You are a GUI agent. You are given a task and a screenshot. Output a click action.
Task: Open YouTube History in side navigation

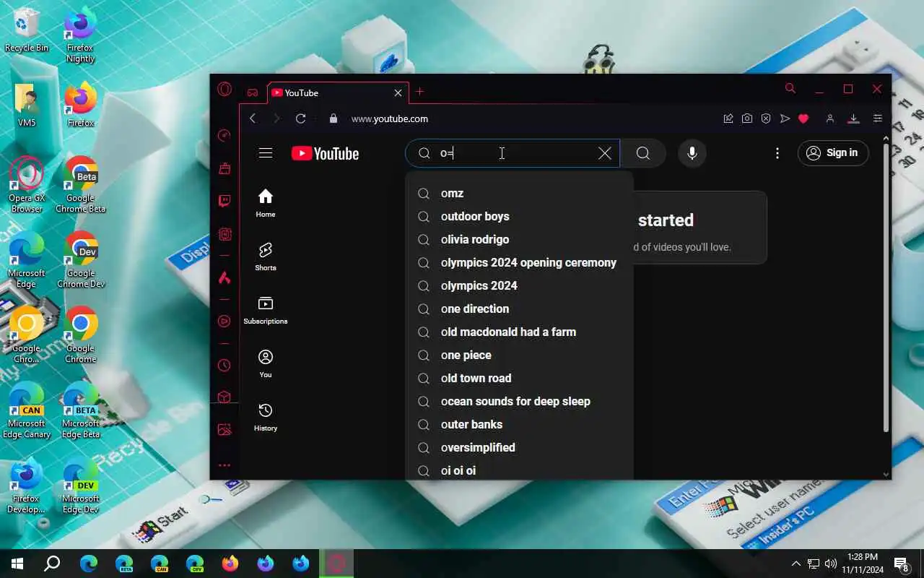pyautogui.click(x=266, y=417)
